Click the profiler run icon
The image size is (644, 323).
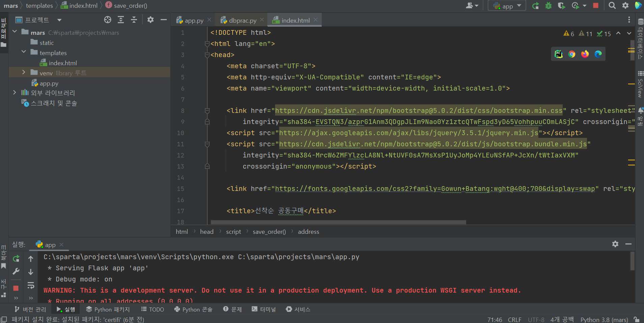(575, 6)
